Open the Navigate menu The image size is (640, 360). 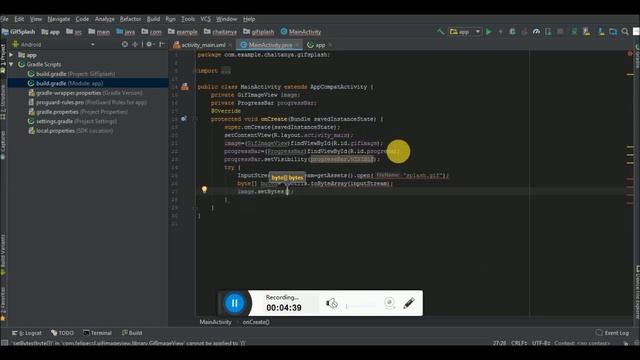59,19
